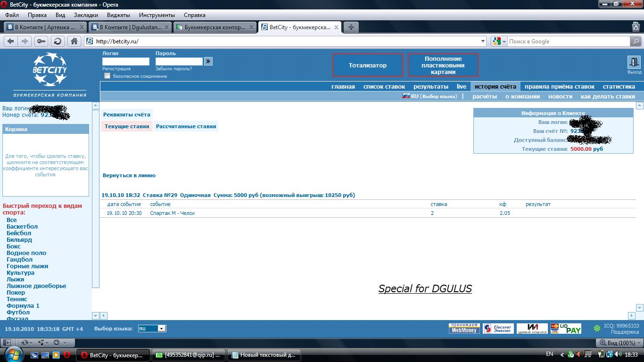644x362 pixels.
Task: Click the Спартак М - Челси event
Action: [x=172, y=213]
